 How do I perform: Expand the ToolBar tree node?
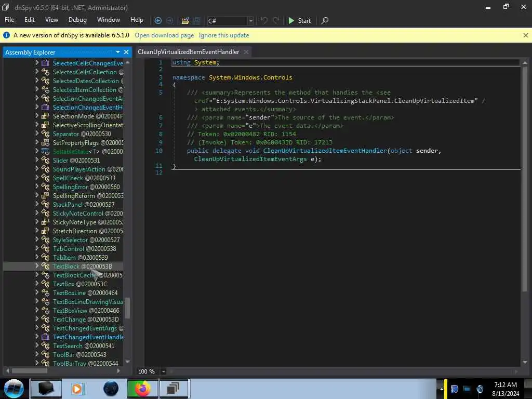(x=37, y=354)
